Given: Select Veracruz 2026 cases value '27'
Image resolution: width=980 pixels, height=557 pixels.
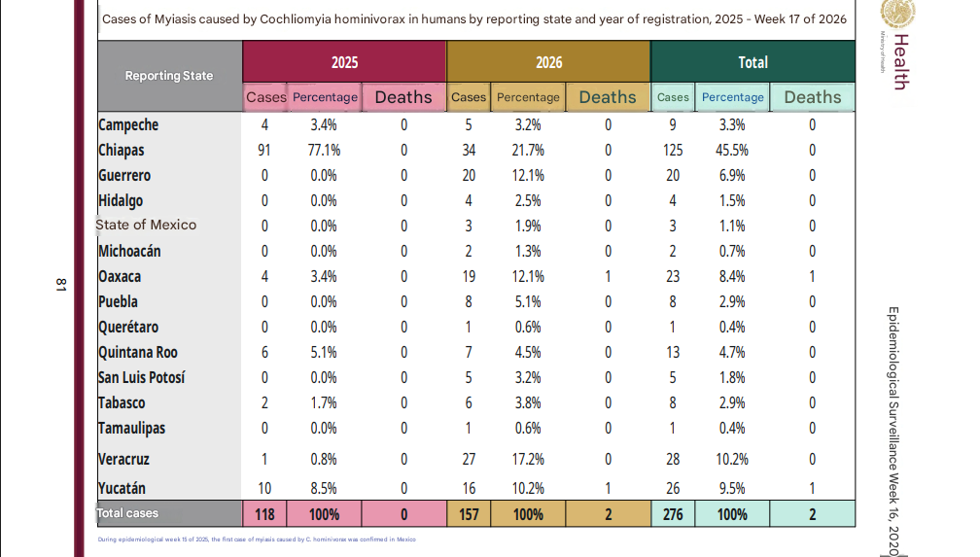Looking at the screenshot, I should coord(469,459).
